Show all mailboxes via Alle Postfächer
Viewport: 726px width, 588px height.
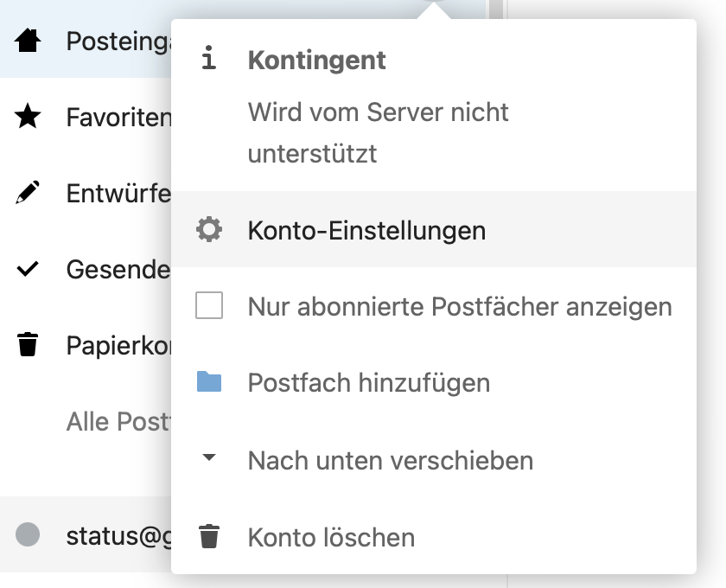tap(118, 421)
